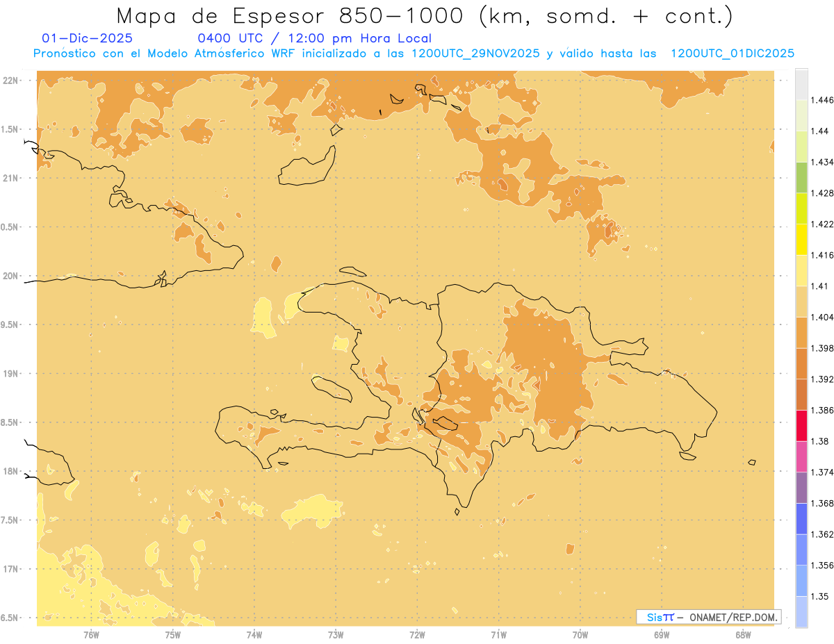Click the legend value 1.356
Viewport: 834px width, 644px height.
point(822,565)
